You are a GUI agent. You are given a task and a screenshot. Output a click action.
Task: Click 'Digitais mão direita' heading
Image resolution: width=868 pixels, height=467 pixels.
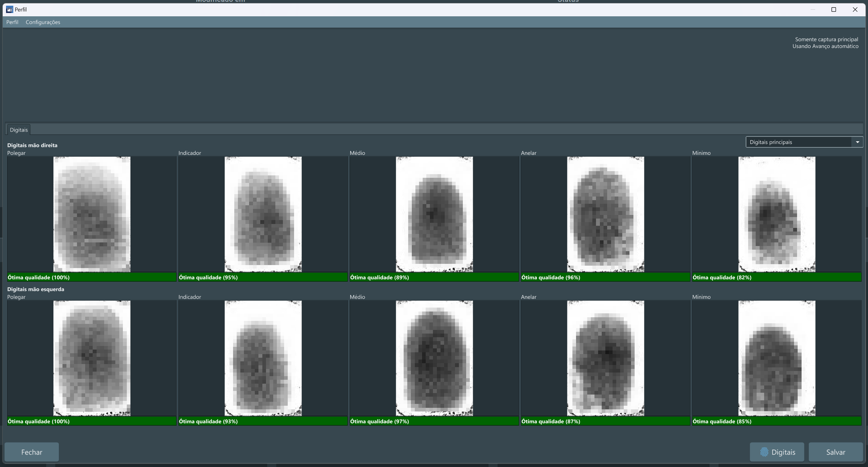point(32,145)
